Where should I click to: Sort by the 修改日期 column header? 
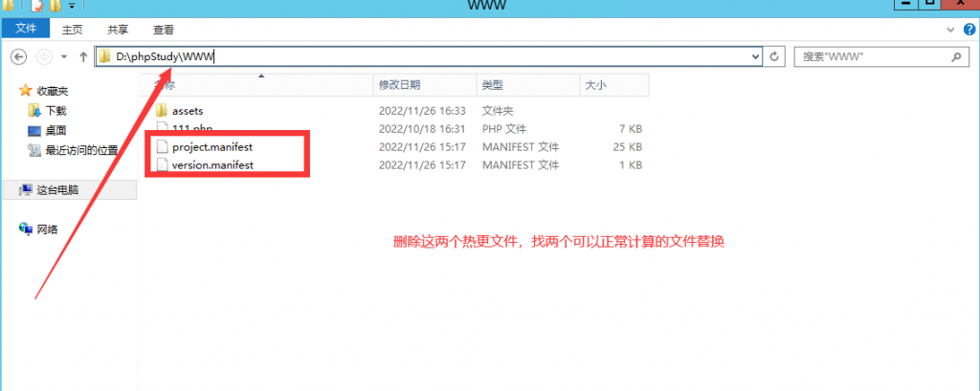pos(426,86)
